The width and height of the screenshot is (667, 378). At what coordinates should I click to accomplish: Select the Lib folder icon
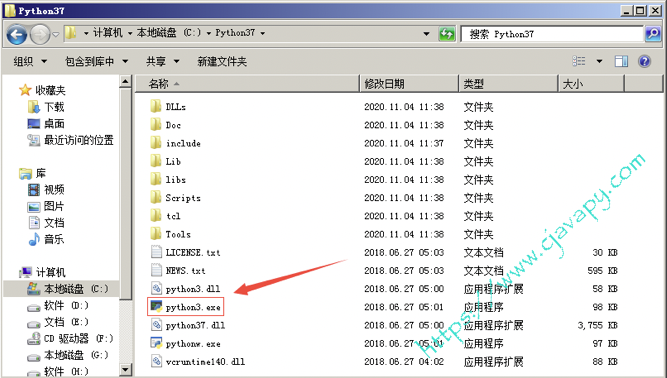pyautogui.click(x=156, y=161)
